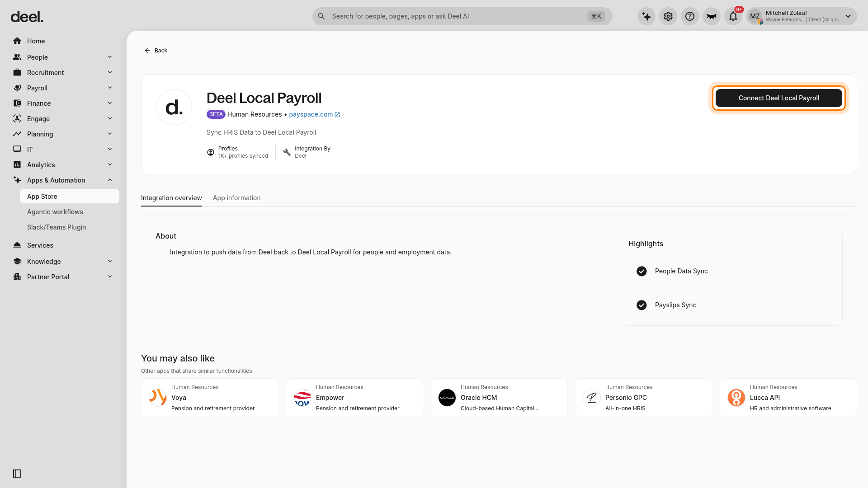868x488 pixels.
Task: Open Services in the sidebar
Action: pyautogui.click(x=63, y=245)
